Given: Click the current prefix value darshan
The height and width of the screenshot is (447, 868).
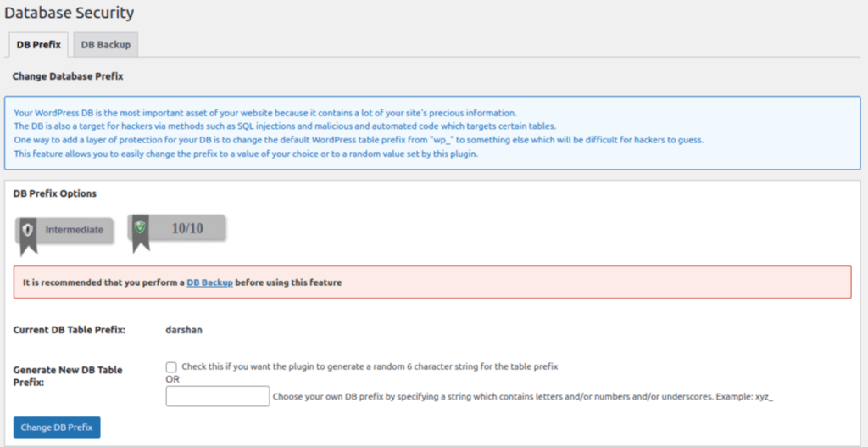Looking at the screenshot, I should click(x=184, y=330).
